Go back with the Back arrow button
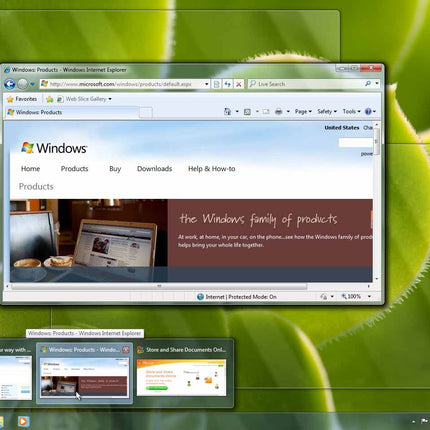The height and width of the screenshot is (430, 430). coord(10,84)
